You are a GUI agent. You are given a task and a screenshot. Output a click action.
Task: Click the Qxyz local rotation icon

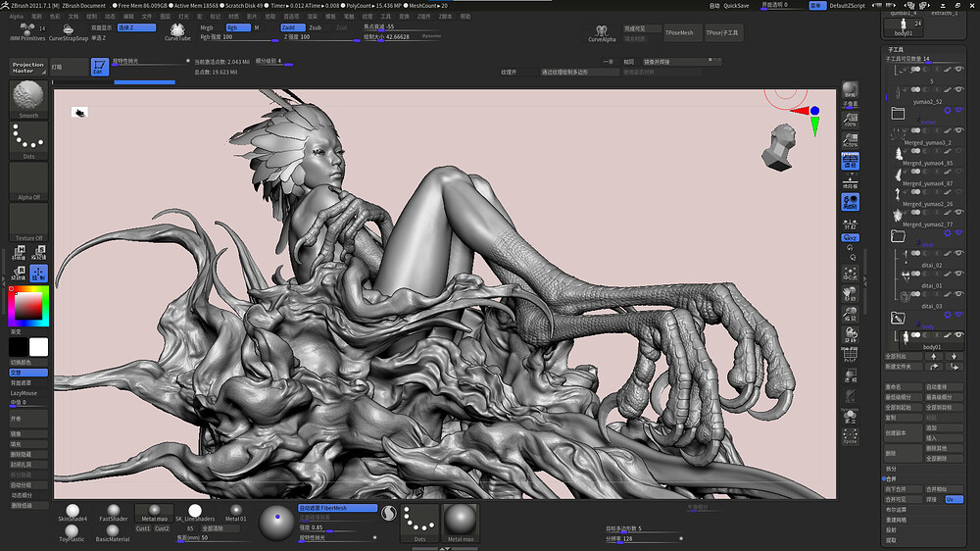coord(850,237)
